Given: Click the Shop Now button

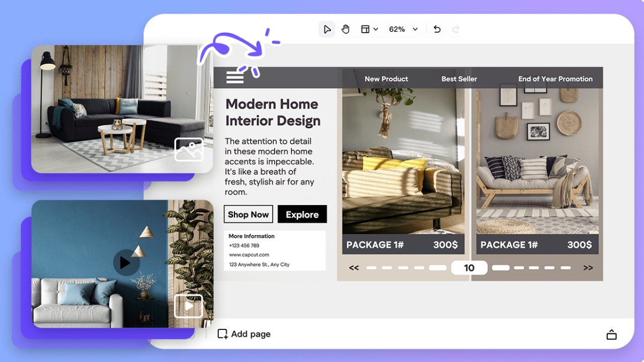Looking at the screenshot, I should pyautogui.click(x=248, y=214).
